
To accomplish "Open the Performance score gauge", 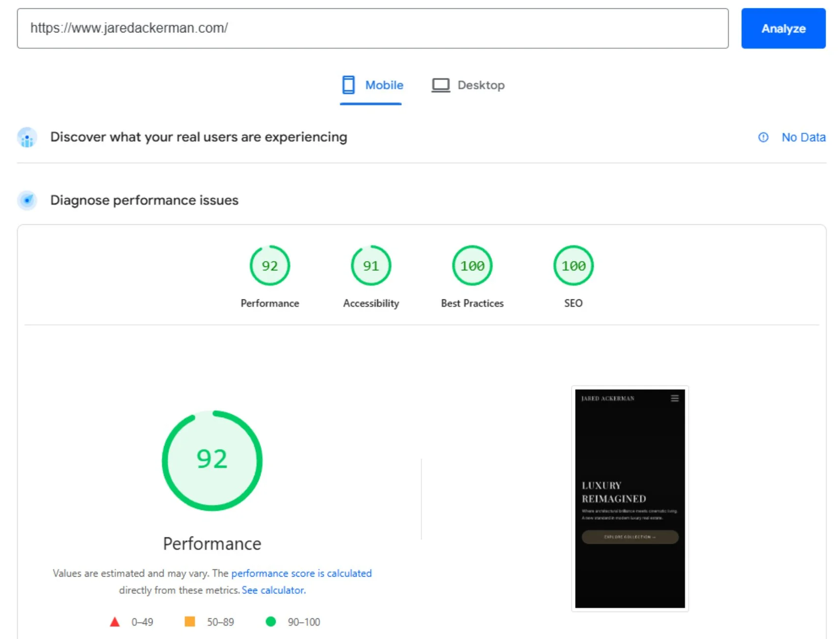I will click(x=270, y=266).
